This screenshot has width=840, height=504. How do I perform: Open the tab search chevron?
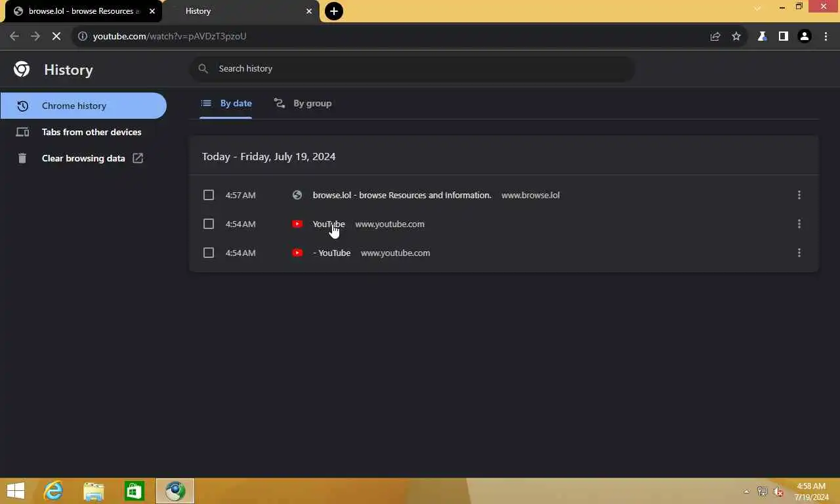pyautogui.click(x=757, y=9)
